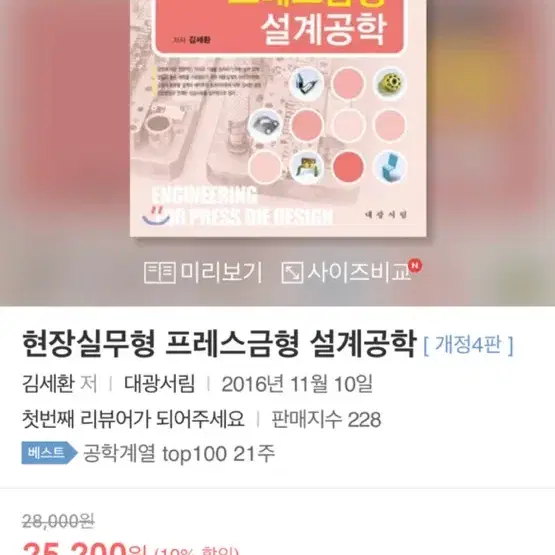Screen dimensions: 555x555
Task: Open 공학계열 top100 21주 ranking link
Action: pyautogui.click(x=179, y=453)
